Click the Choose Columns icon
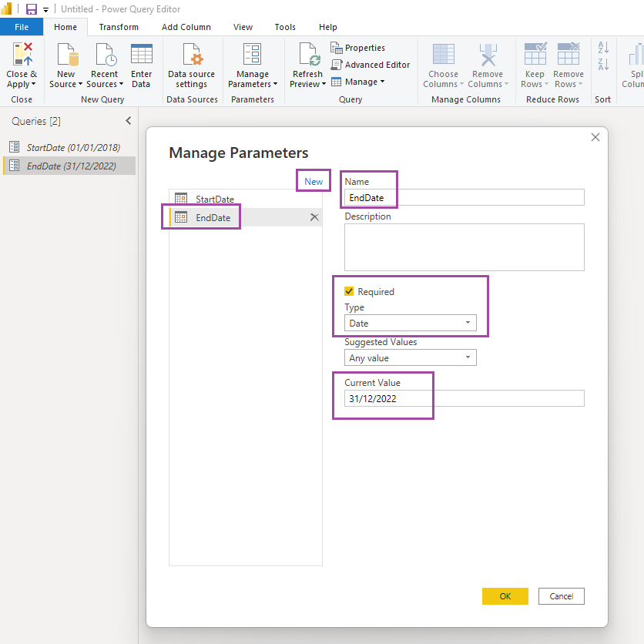This screenshot has height=644, width=644. (x=443, y=54)
